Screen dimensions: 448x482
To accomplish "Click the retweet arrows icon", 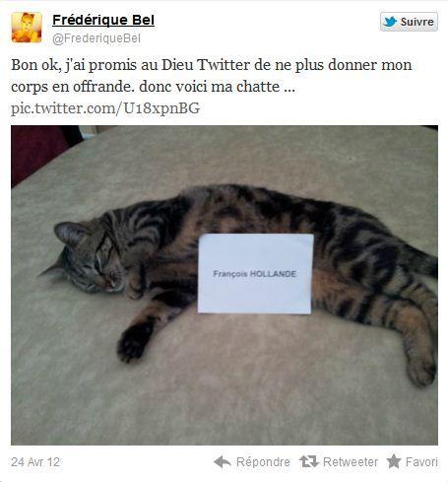I will (x=309, y=461).
